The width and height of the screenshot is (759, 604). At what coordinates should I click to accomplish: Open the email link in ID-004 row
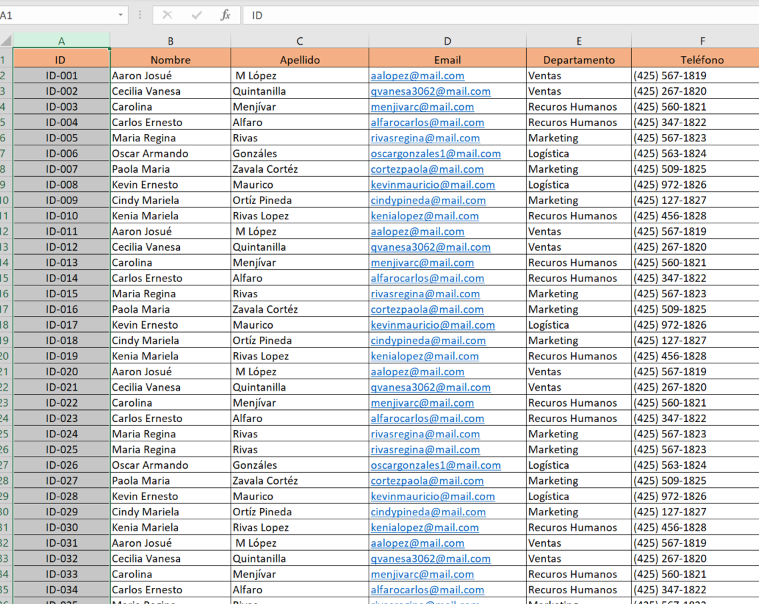(427, 122)
